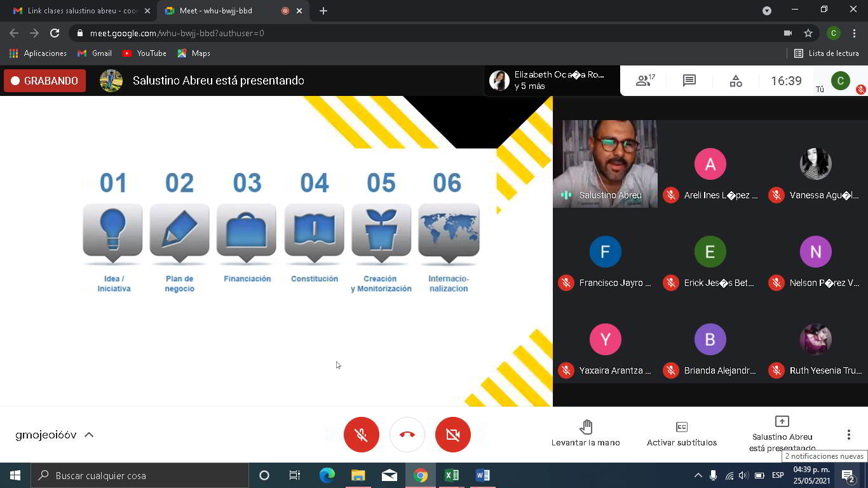Open the Gmail bookmark
868x488 pixels.
click(94, 53)
